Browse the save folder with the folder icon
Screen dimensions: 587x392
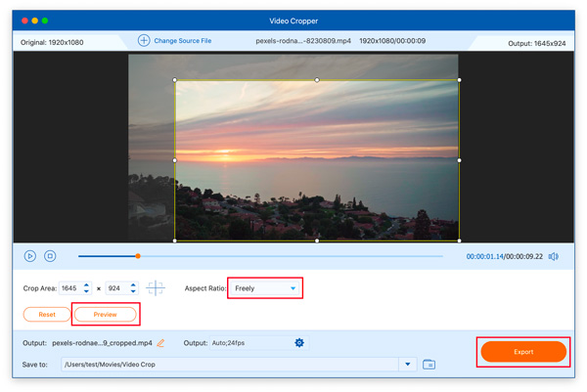click(429, 364)
